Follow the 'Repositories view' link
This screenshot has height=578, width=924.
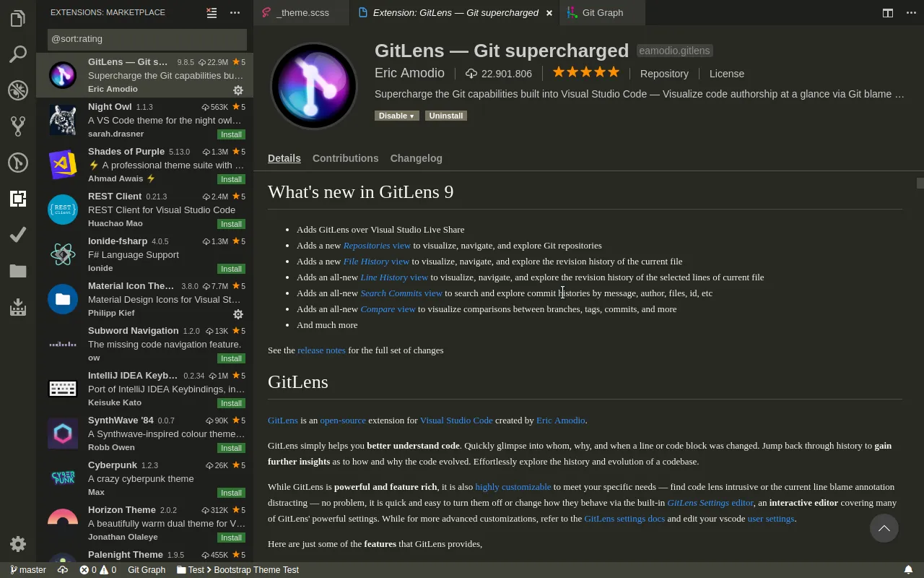pos(377,246)
